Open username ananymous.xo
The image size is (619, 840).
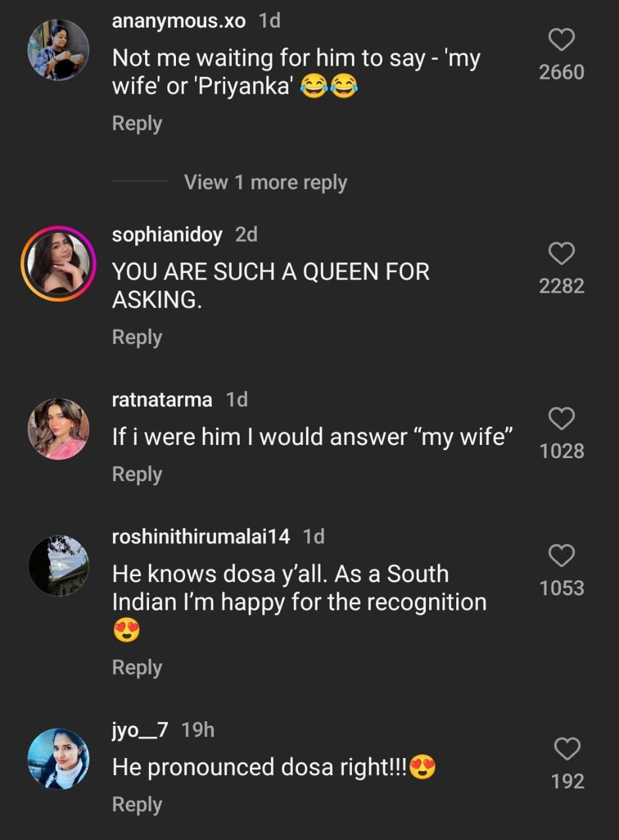(179, 21)
